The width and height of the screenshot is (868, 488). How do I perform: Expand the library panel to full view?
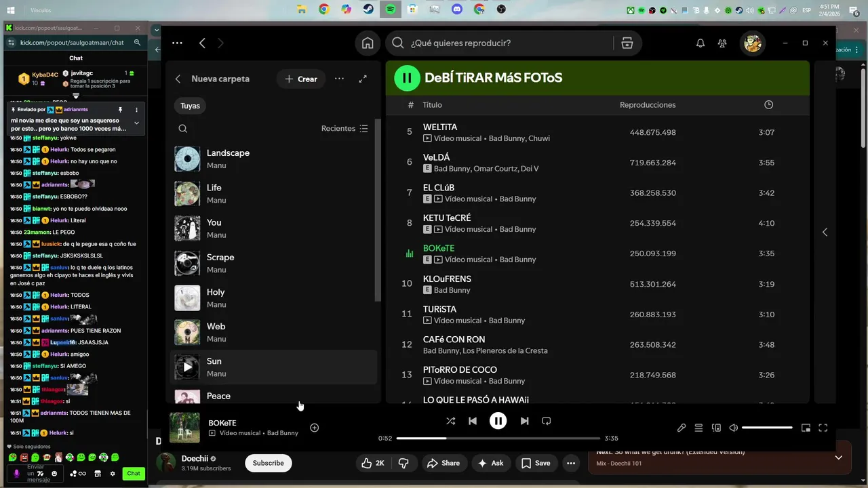tap(363, 79)
